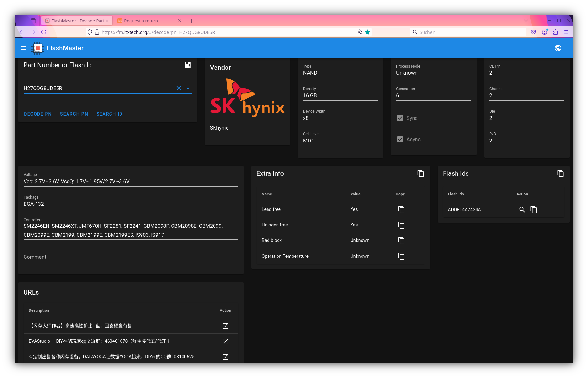588x378 pixels.
Task: Close the FlashMaster tab
Action: click(x=107, y=21)
